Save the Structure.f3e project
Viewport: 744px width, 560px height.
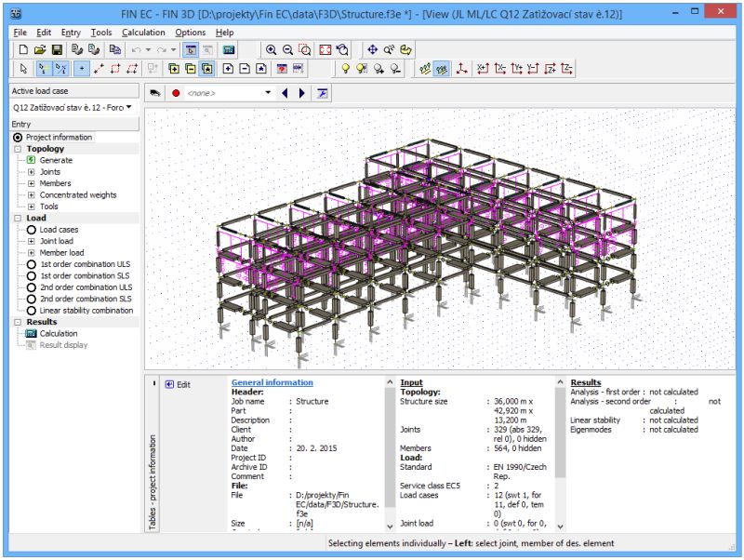(56, 47)
